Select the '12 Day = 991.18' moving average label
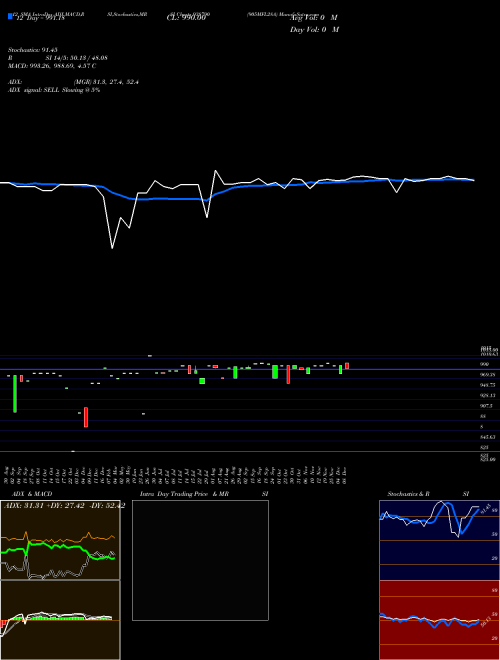The width and height of the screenshot is (500, 660). pyautogui.click(x=40, y=18)
